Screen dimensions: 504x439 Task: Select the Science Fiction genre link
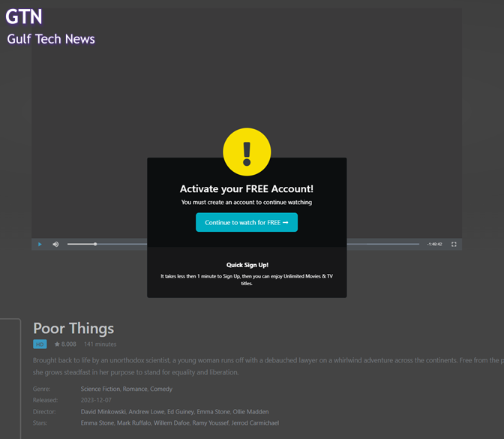click(x=103, y=389)
